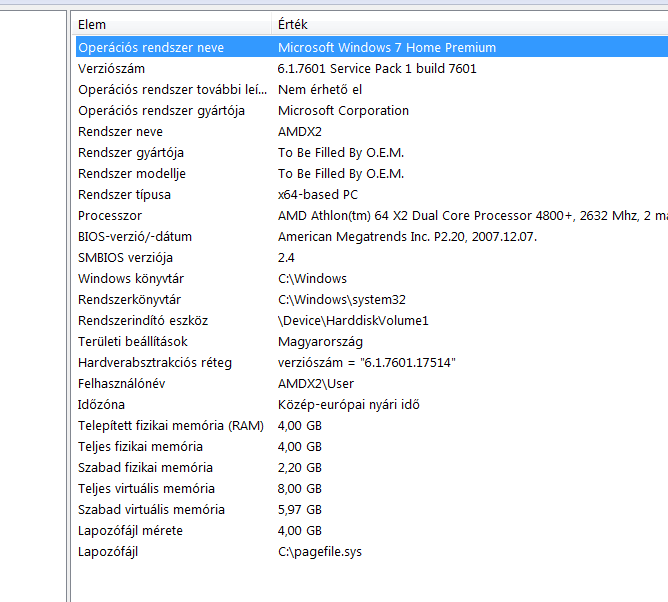The height and width of the screenshot is (602, 668).
Task: Select the 'Rendszerindító eszköz' row
Action: (372, 320)
